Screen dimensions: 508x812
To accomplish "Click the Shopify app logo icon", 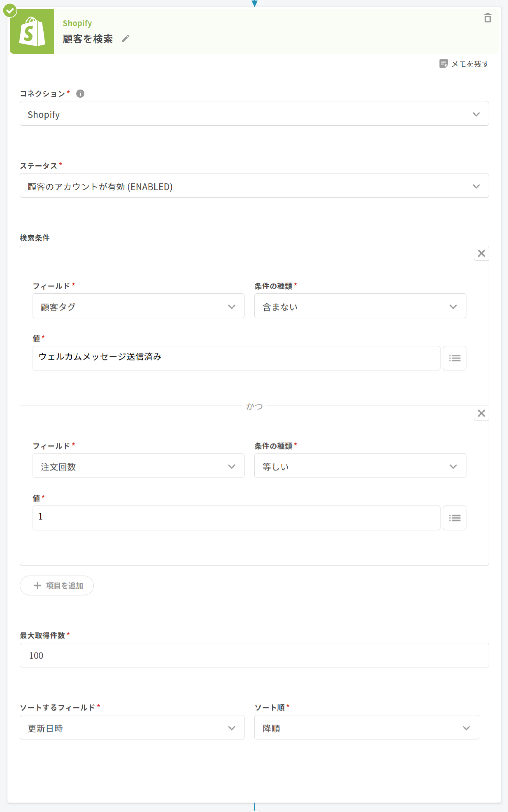I will 32,31.
